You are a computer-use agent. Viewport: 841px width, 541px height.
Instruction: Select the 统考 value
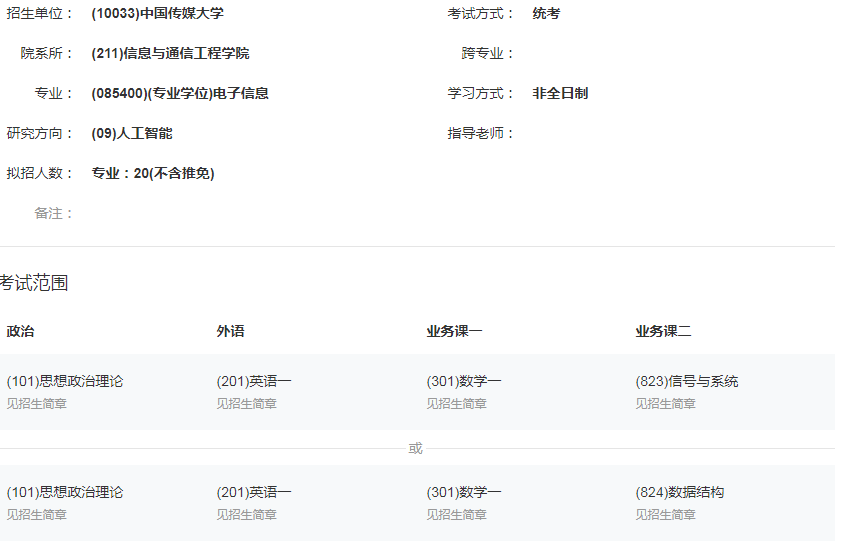(x=546, y=13)
